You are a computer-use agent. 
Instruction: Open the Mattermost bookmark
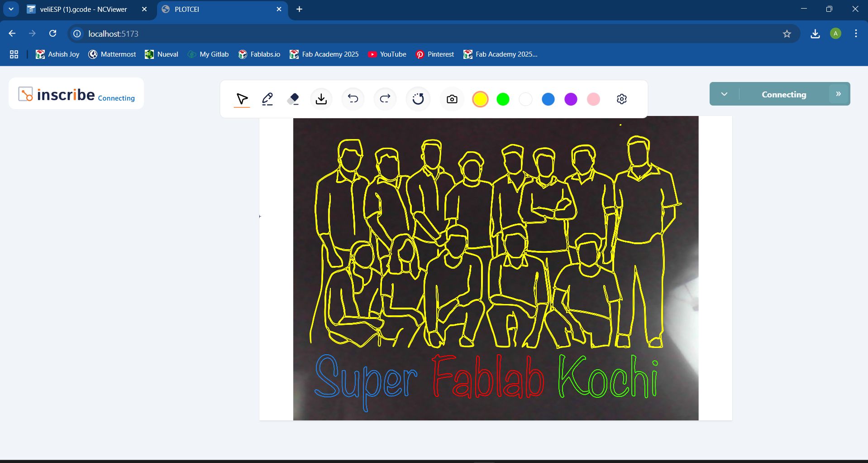(x=112, y=54)
